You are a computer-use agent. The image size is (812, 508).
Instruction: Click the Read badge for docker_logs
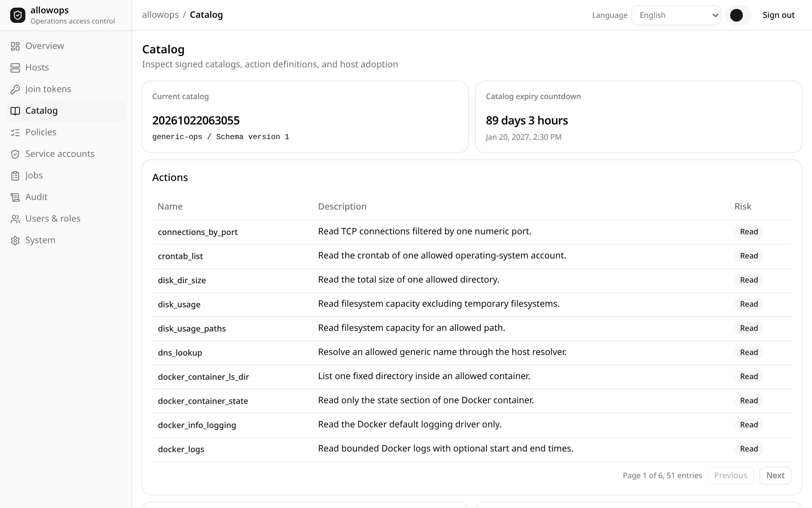pyautogui.click(x=749, y=449)
